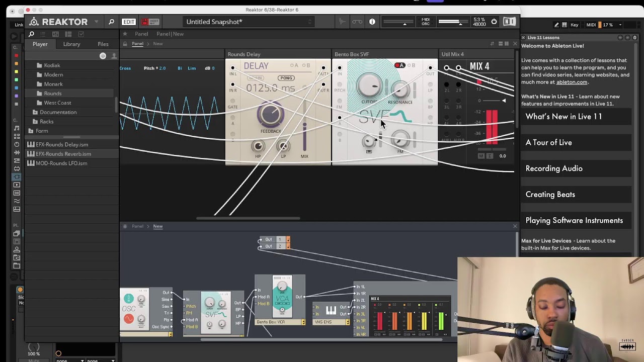Click the star favorite icon in panel header
Image resolution: width=644 pixels, height=362 pixels.
point(125,34)
